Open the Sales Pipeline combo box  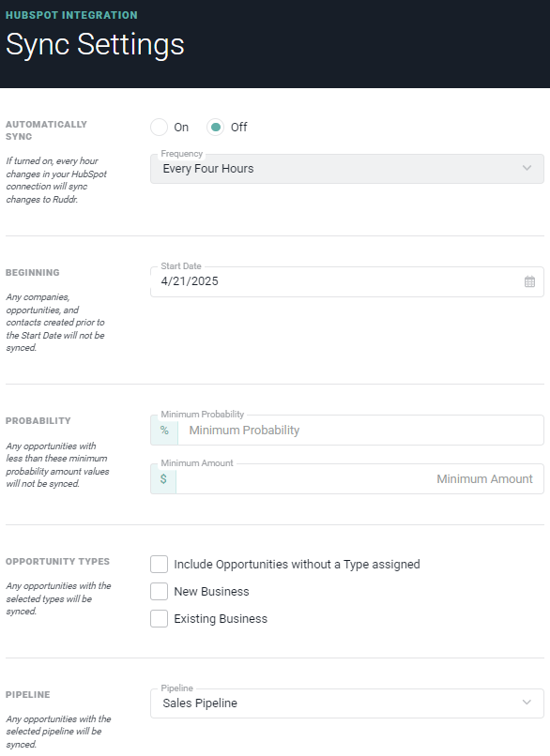(347, 703)
